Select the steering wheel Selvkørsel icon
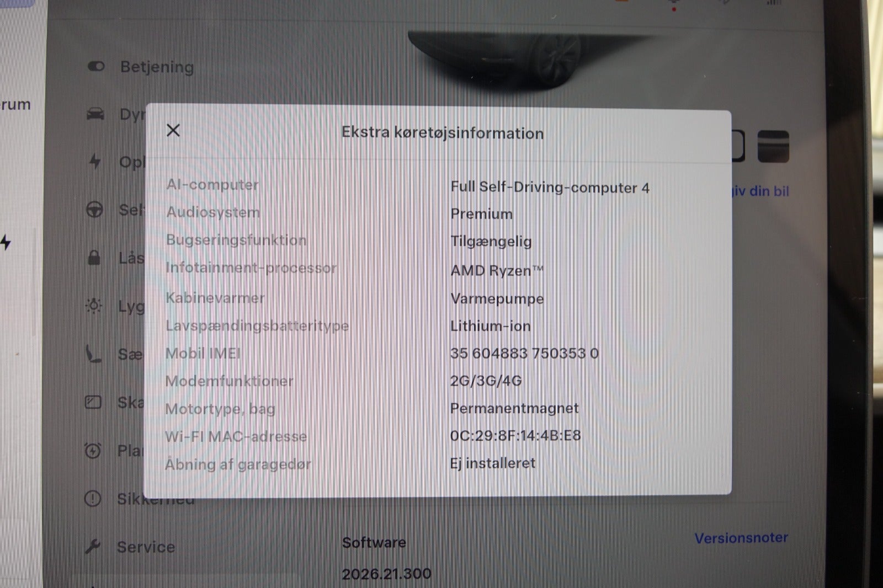This screenshot has height=588, width=883. pos(94,210)
